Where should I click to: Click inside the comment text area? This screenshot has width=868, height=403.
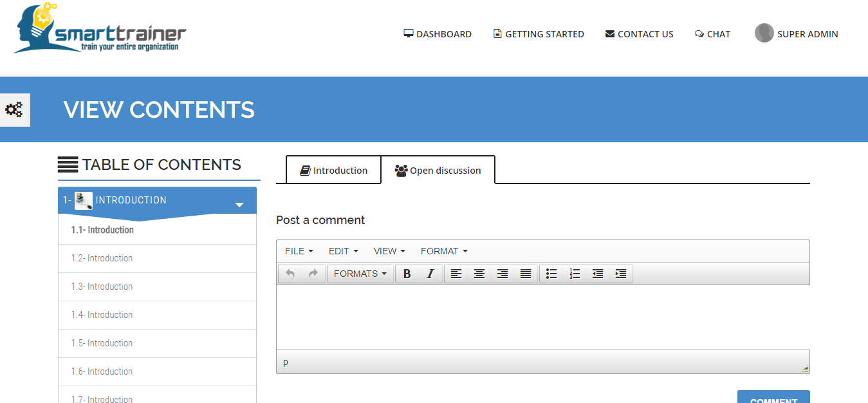[x=542, y=317]
